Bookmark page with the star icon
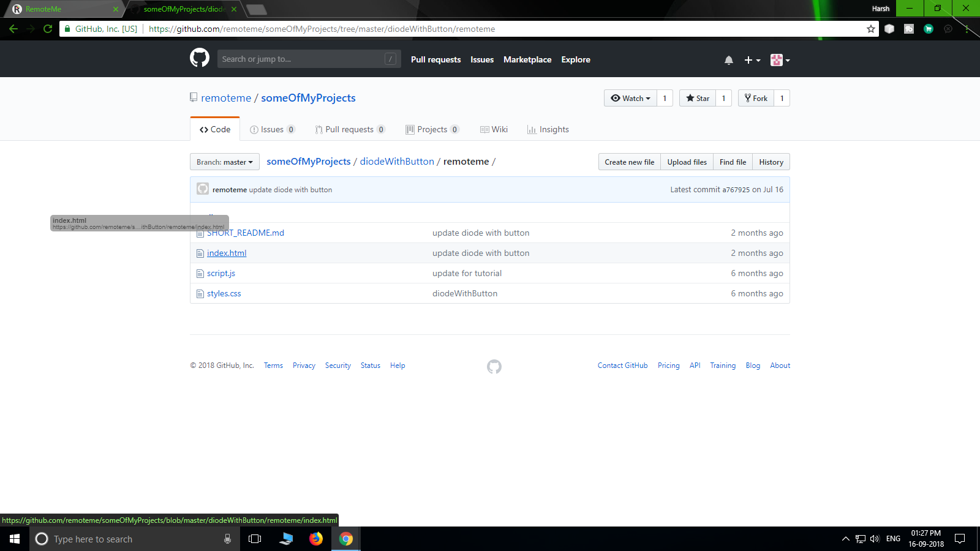This screenshot has height=551, width=980. pos(871,29)
